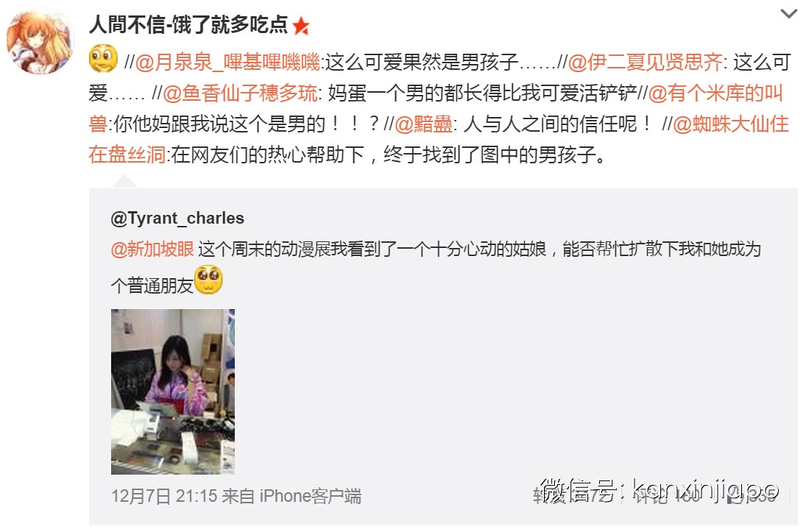Click the iPhone客户端 source link
This screenshot has height=532, width=806.
(x=311, y=497)
